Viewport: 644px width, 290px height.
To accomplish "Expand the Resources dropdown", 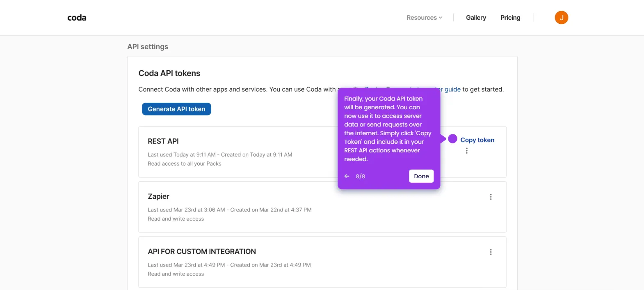I will (x=424, y=18).
